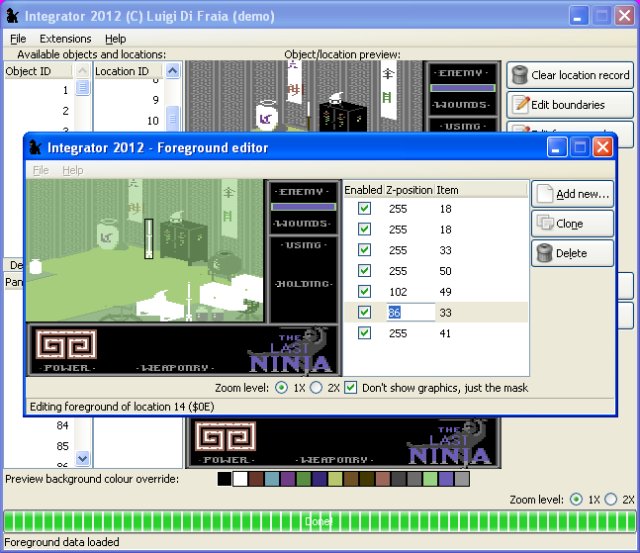Uncheck Enabled for the row with item 49
Screen dimensions: 640x553
(364, 291)
